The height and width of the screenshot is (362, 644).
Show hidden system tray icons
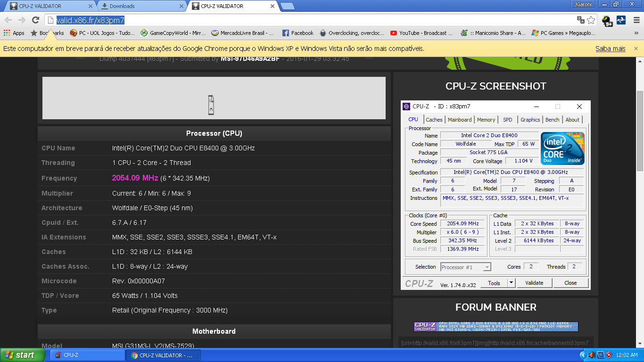coord(583,355)
